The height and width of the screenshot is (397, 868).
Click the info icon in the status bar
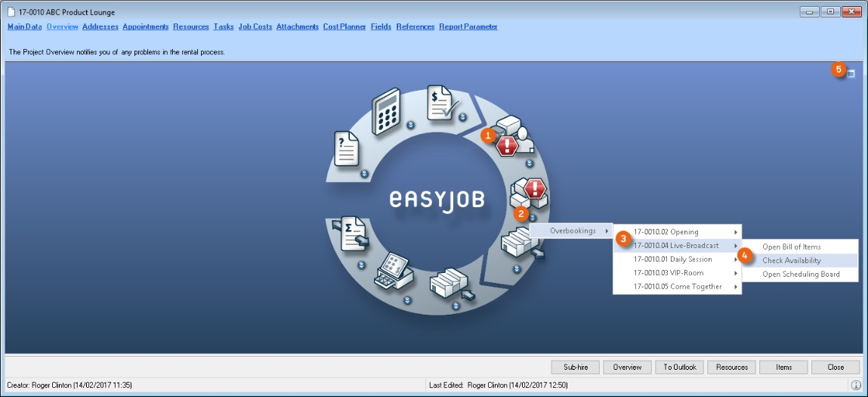tap(856, 386)
